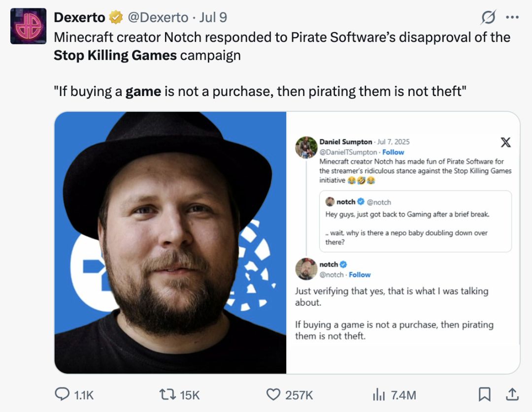Image resolution: width=532 pixels, height=412 pixels.
Task: Share the tweet via share icon
Action: [512, 394]
